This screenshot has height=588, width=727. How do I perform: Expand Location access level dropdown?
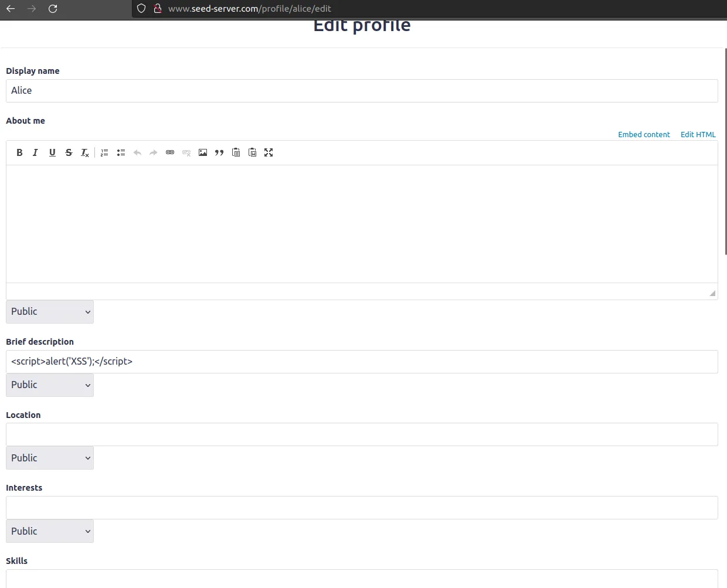click(50, 458)
